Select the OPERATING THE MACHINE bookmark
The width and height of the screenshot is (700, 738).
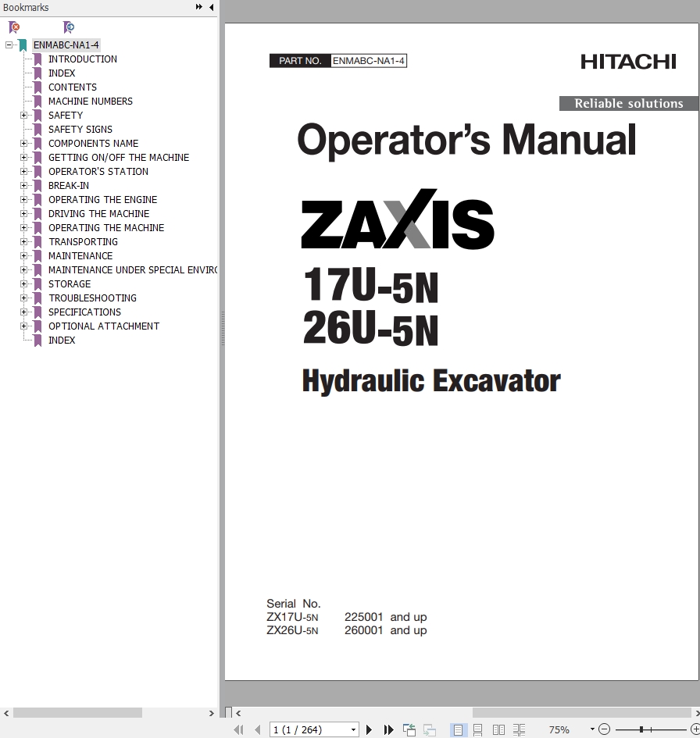pos(106,228)
